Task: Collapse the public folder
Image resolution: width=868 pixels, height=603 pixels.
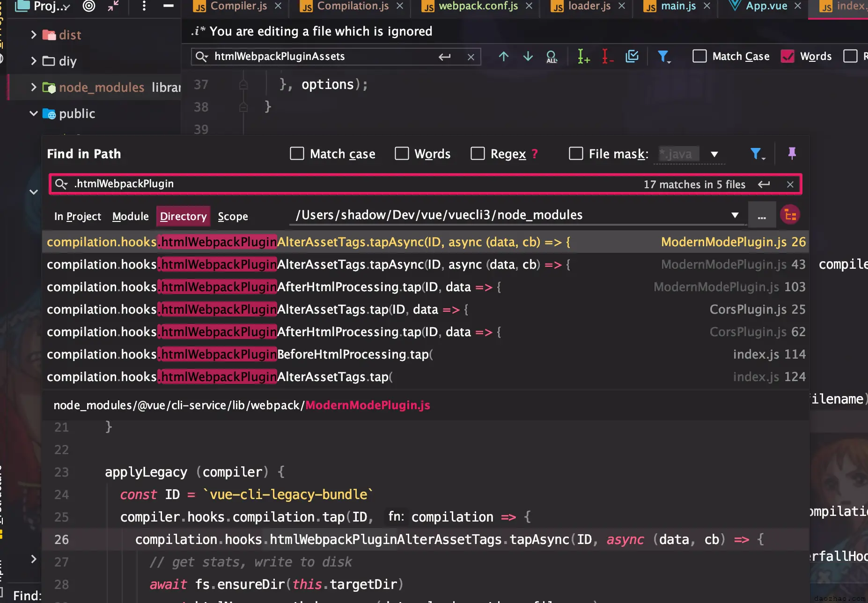Action: [x=33, y=113]
